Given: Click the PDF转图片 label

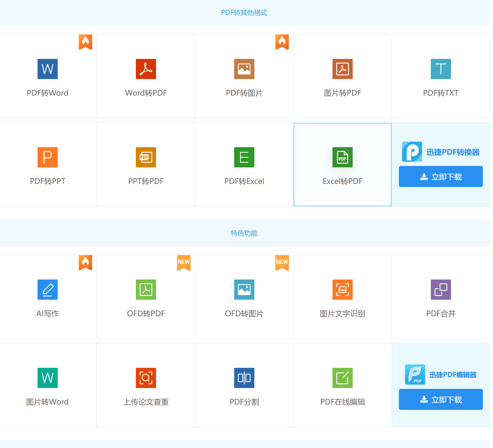Looking at the screenshot, I should point(244,93).
